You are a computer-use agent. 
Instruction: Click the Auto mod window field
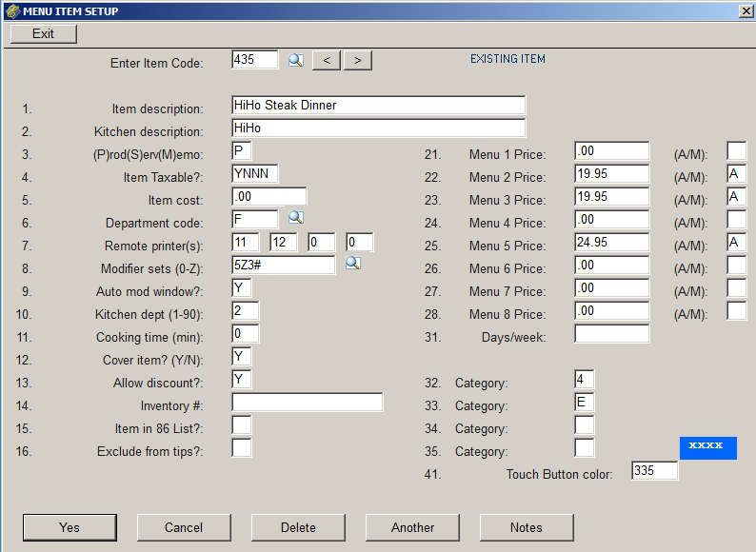tap(241, 287)
